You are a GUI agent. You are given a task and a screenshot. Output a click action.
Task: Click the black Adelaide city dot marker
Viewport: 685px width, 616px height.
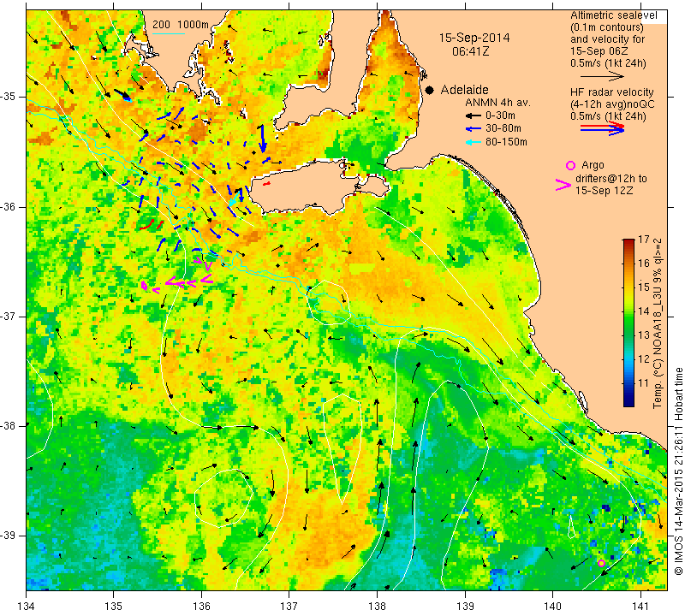click(430, 91)
